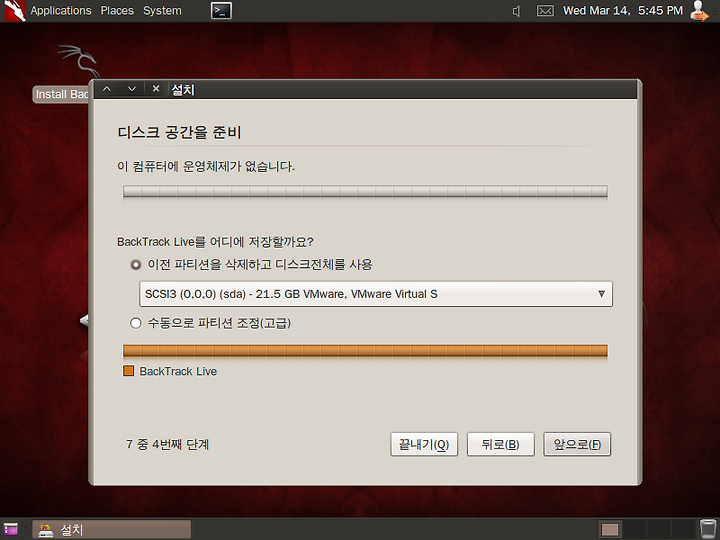Image resolution: width=720 pixels, height=540 pixels.
Task: Click the clock showing Wed Mar 14
Action: [x=623, y=11]
